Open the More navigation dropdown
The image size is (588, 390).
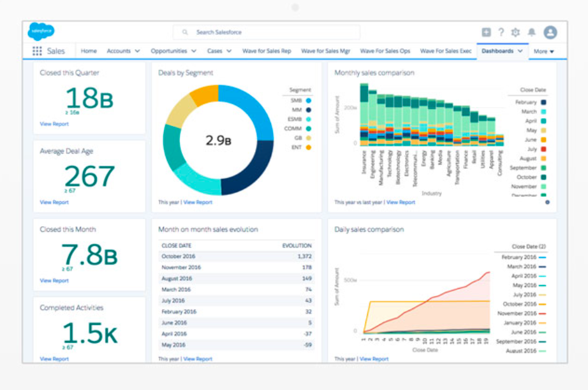point(544,52)
